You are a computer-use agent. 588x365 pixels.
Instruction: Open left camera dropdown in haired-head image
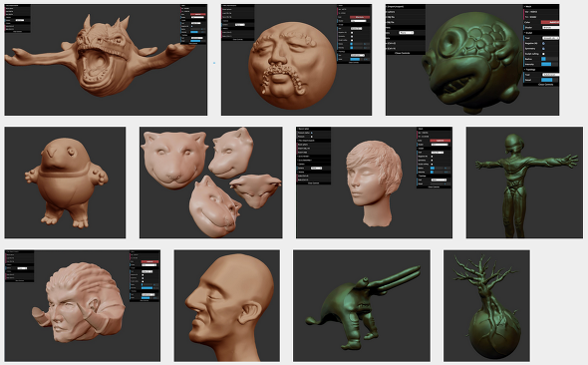coord(316,169)
